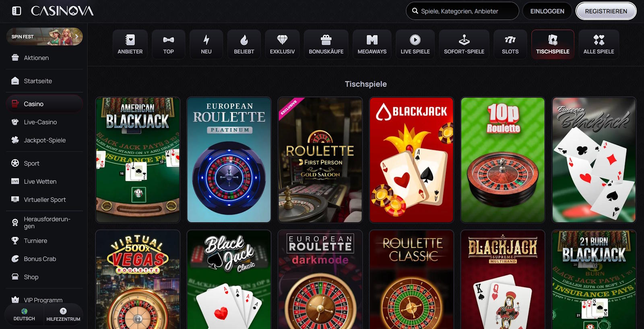Click the Registrieren button

point(606,11)
